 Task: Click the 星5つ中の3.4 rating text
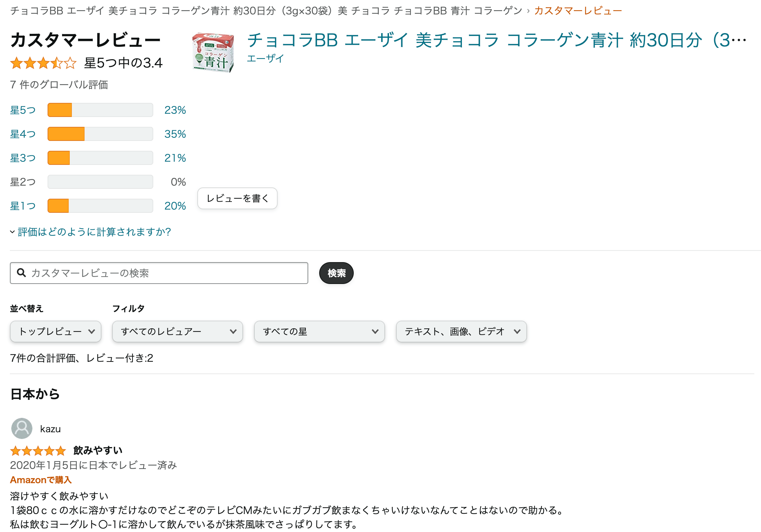pyautogui.click(x=123, y=63)
